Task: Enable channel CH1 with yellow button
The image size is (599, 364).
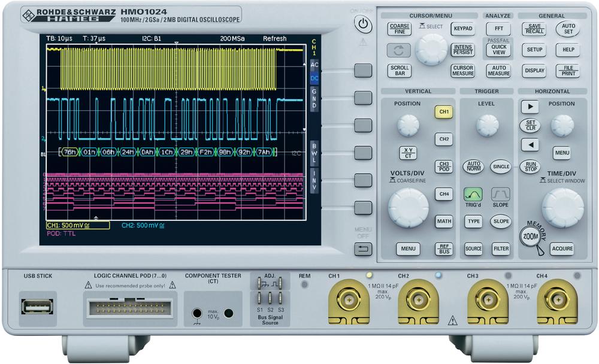Action: pos(444,112)
